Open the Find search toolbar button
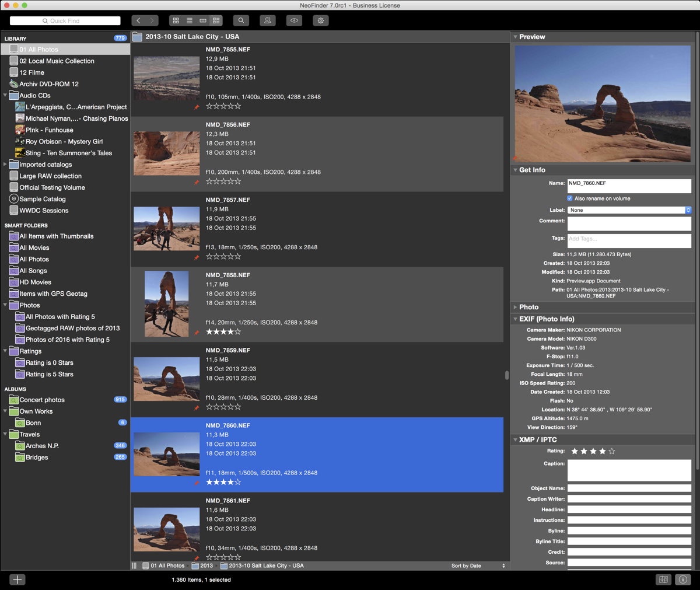The width and height of the screenshot is (700, 590). [241, 20]
